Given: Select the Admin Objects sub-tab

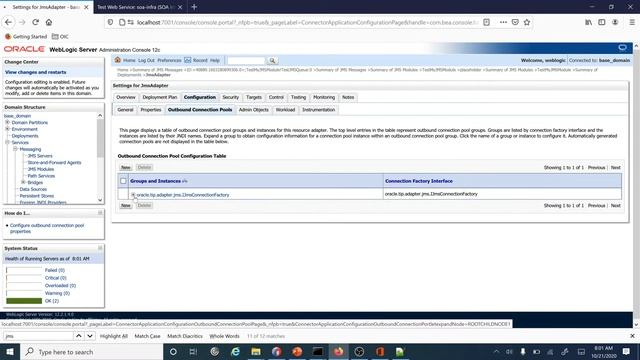Looking at the screenshot, I should coord(254,110).
